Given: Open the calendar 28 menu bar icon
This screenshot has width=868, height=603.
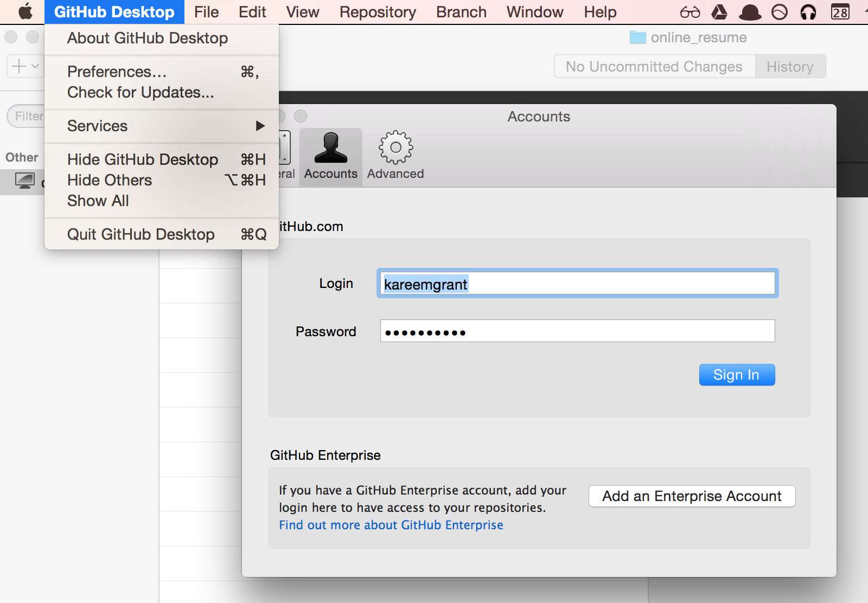Looking at the screenshot, I should pyautogui.click(x=840, y=12).
